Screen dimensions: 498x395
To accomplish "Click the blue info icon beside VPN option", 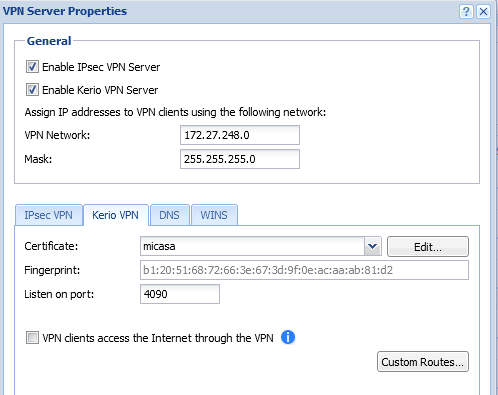I will click(288, 337).
